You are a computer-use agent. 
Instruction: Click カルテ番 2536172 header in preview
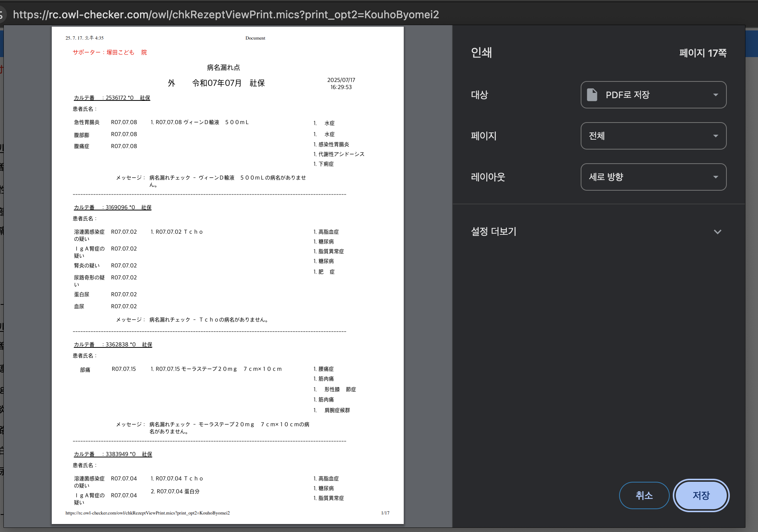coord(112,98)
